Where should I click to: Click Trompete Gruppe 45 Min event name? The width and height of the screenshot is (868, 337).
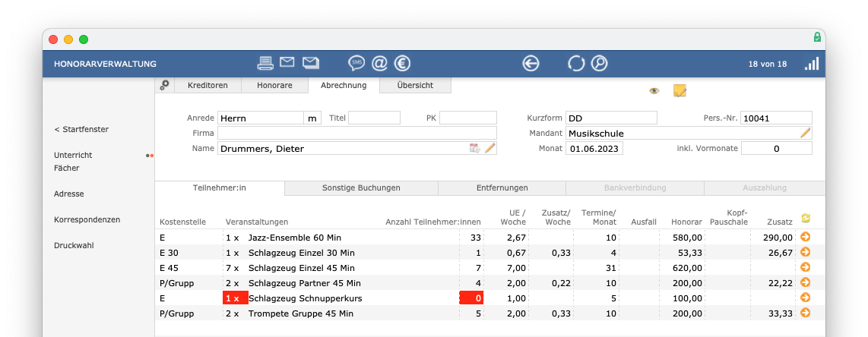(301, 313)
